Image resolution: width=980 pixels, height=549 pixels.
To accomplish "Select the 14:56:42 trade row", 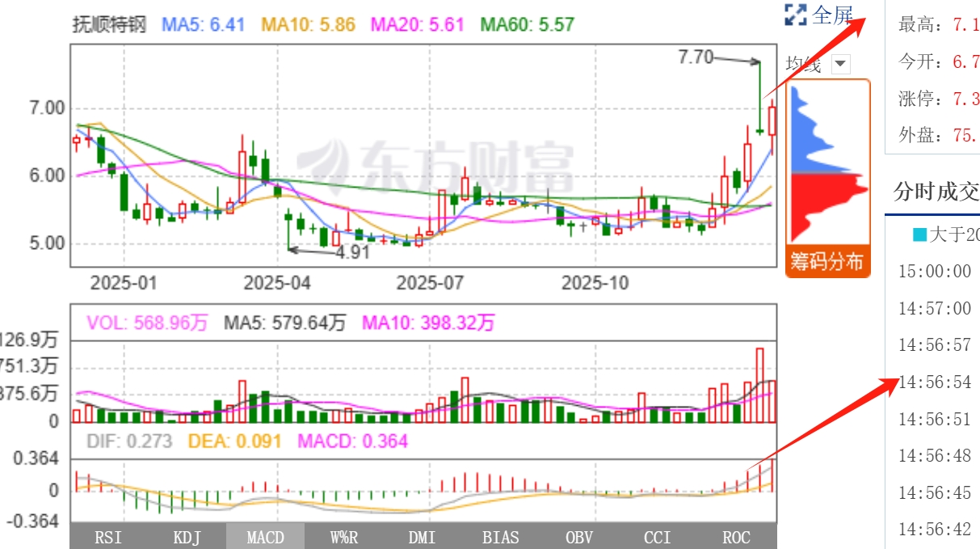I will [x=935, y=529].
